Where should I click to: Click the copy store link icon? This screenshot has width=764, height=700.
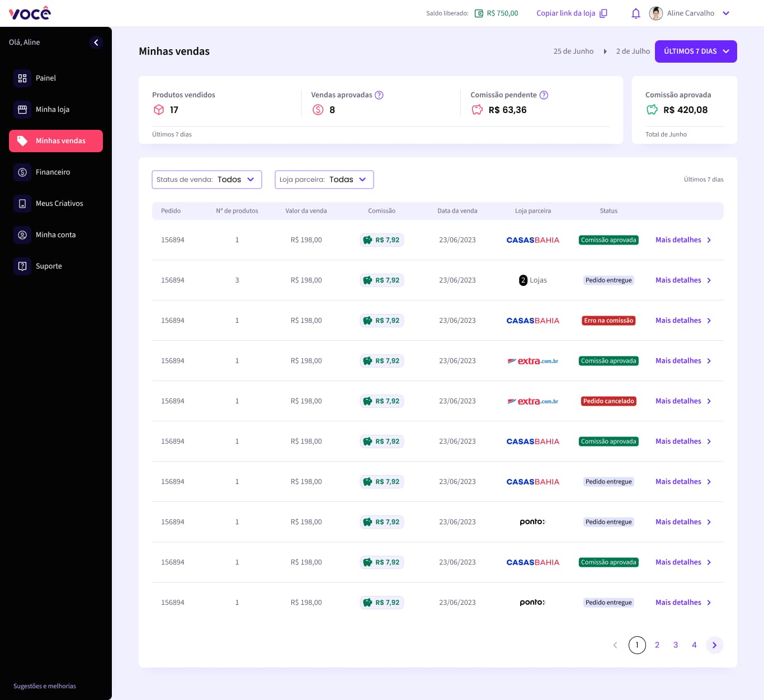point(603,13)
